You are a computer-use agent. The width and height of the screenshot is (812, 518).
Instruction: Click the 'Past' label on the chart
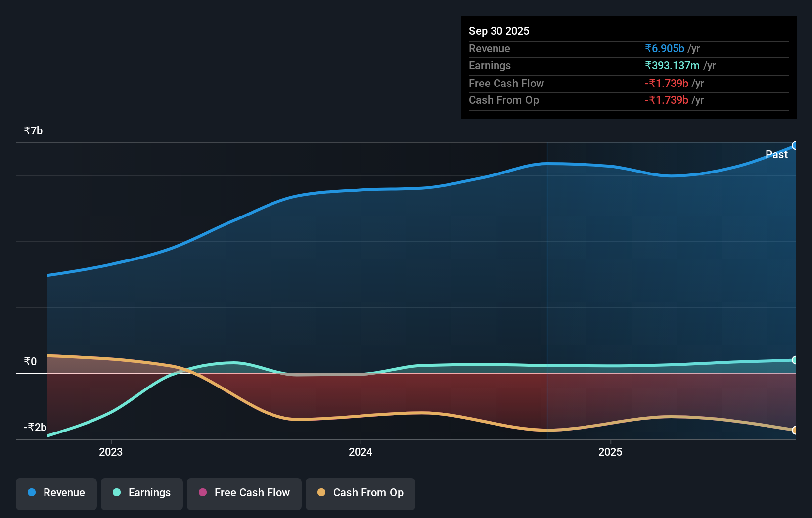[777, 154]
